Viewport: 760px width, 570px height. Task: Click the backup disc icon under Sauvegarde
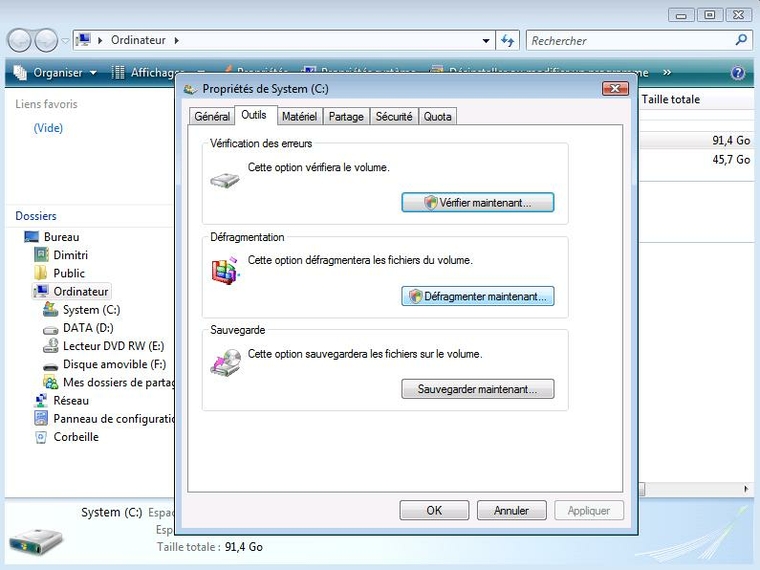(226, 363)
